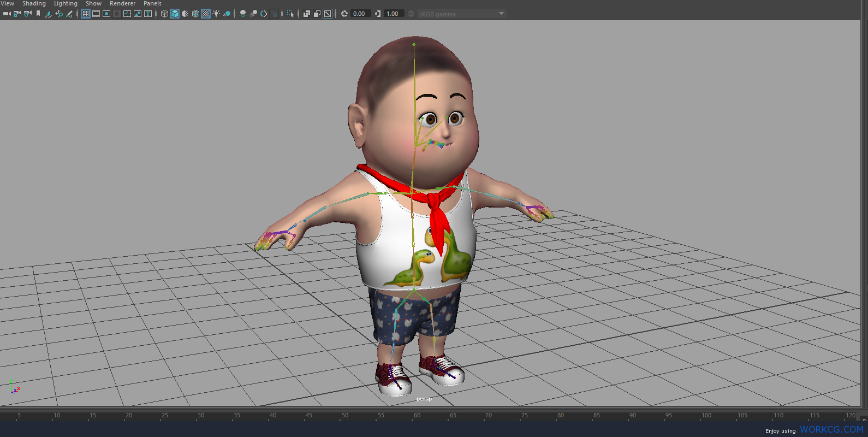Toggle Use All Lights bulb icon

[216, 14]
